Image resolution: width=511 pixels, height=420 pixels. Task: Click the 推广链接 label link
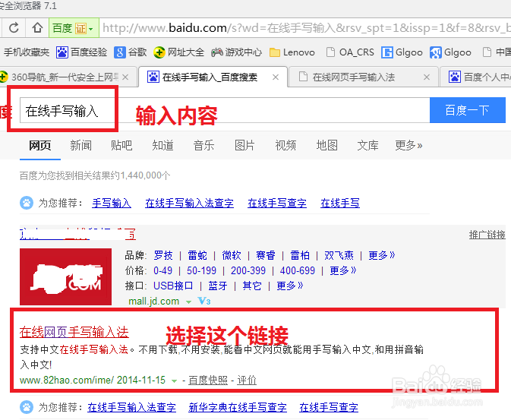click(487, 235)
